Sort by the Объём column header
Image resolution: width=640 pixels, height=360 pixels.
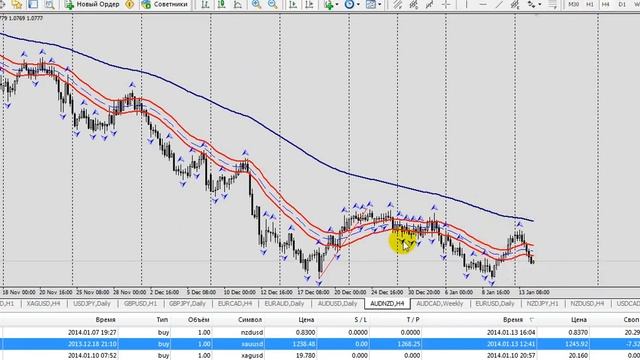tap(199, 320)
